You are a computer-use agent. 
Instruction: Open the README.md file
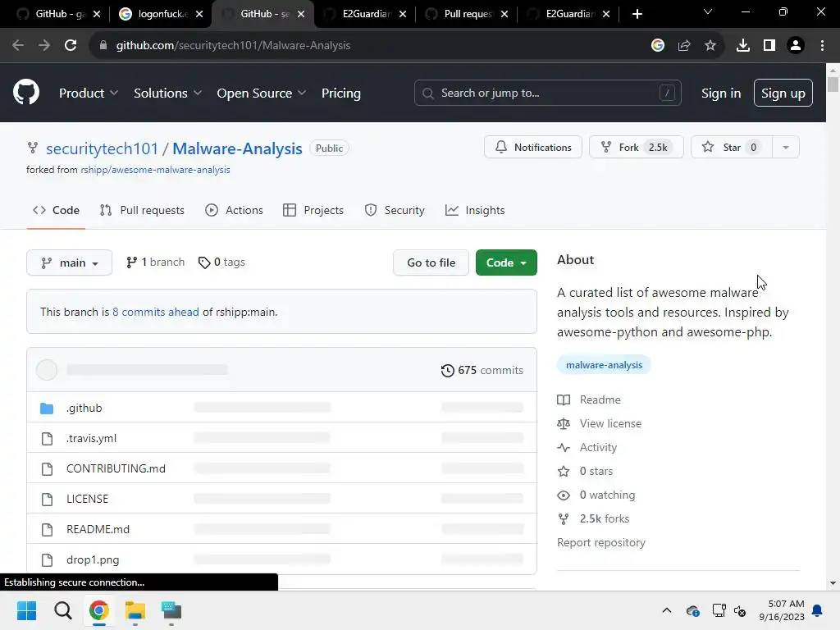click(98, 529)
